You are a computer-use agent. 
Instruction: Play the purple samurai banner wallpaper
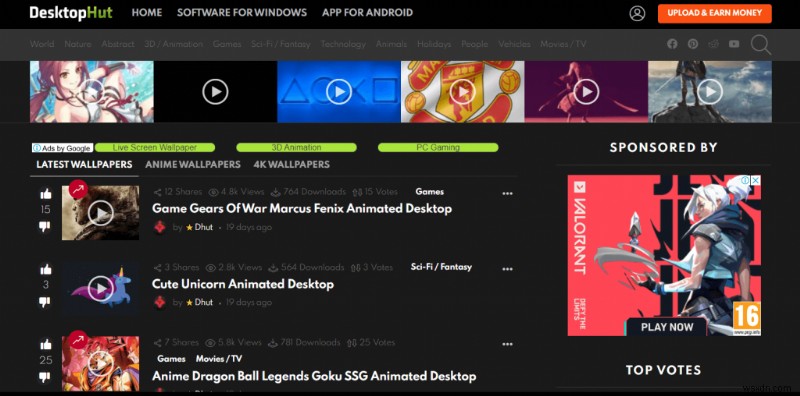point(586,92)
